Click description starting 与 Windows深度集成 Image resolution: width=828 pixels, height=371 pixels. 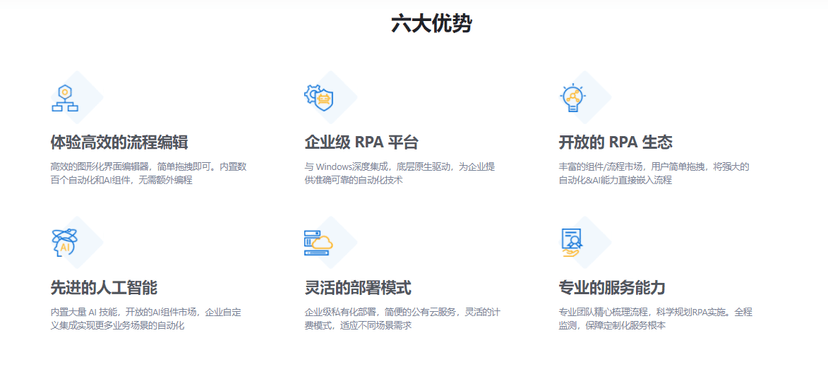click(x=400, y=174)
